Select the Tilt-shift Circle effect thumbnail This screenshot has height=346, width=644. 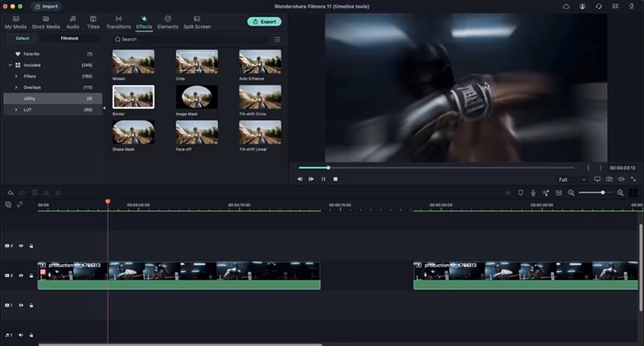[260, 97]
